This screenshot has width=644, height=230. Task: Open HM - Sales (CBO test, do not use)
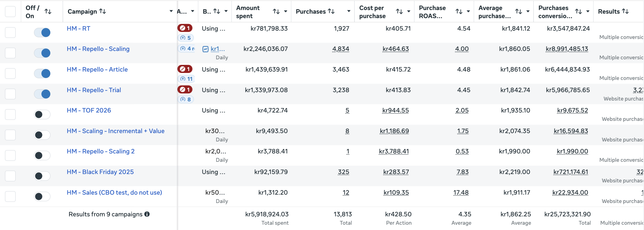pyautogui.click(x=114, y=192)
